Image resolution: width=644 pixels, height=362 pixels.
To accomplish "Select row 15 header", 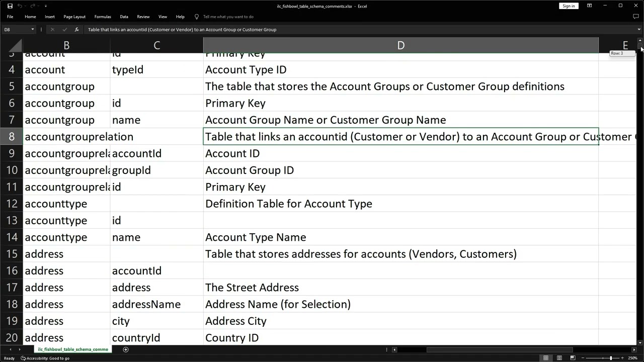I will [12, 254].
